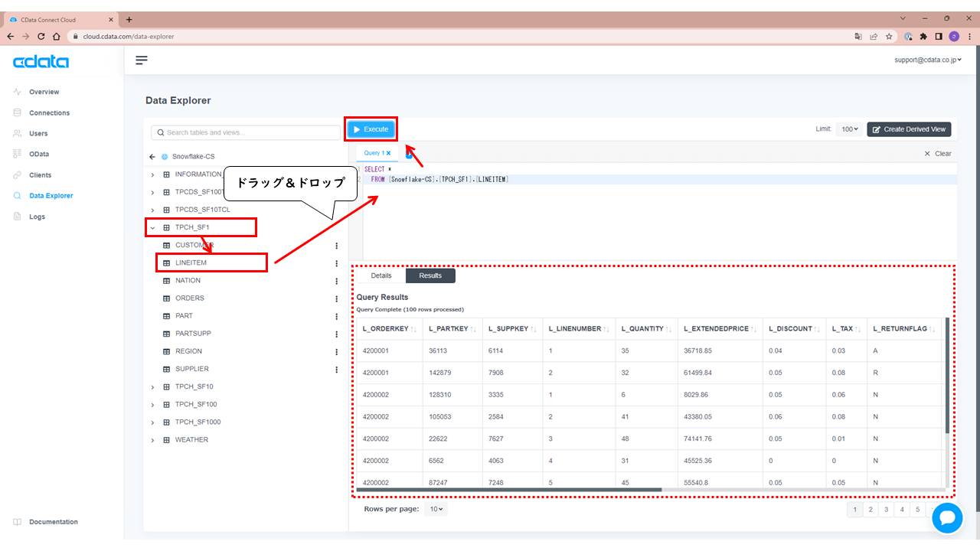Sort by L_EXTENDEDPRICE column
This screenshot has height=551, width=980.
tap(754, 329)
